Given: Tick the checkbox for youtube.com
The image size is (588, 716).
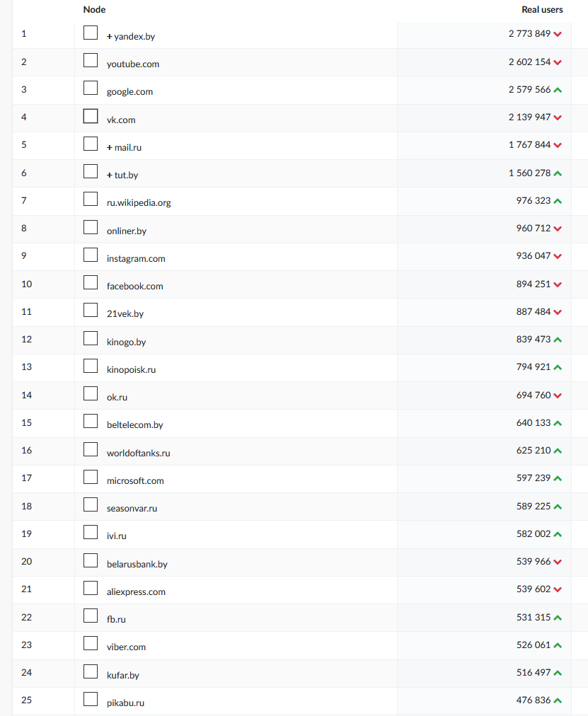Looking at the screenshot, I should [91, 60].
